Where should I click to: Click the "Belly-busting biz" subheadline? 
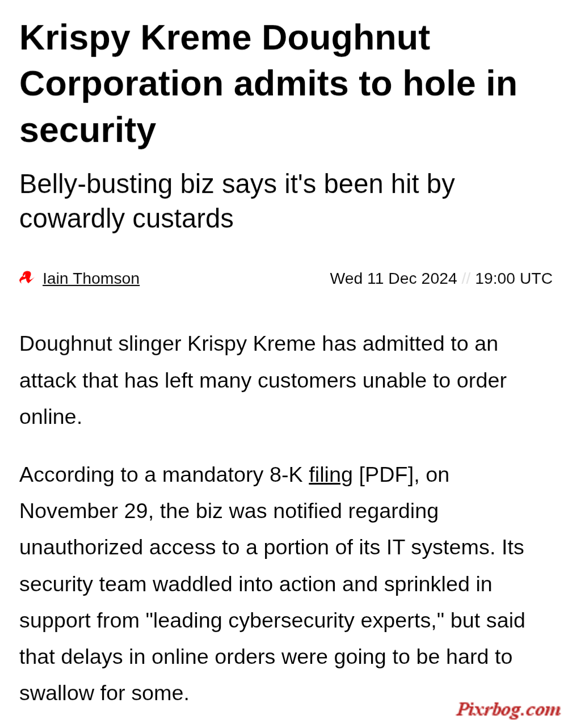click(x=237, y=201)
